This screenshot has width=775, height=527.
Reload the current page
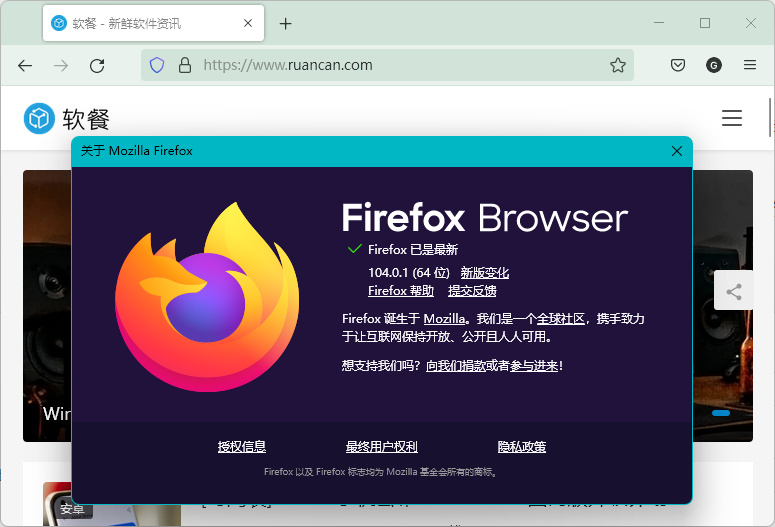pos(97,65)
